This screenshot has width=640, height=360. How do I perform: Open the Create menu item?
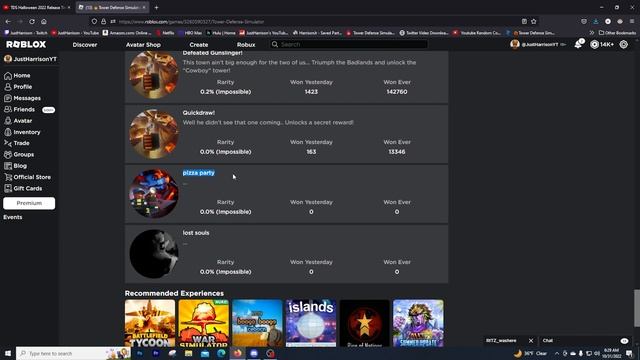coord(199,44)
